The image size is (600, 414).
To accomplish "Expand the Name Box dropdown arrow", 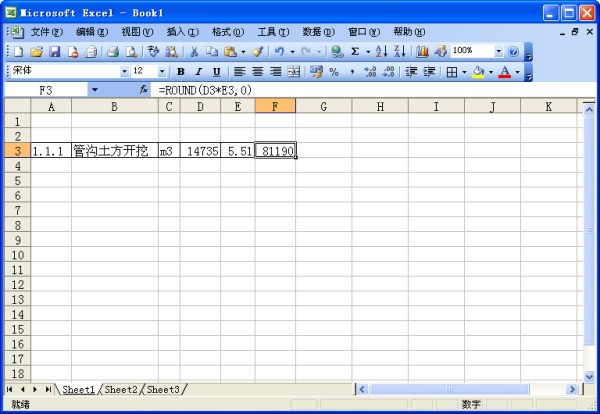I will pyautogui.click(x=95, y=90).
